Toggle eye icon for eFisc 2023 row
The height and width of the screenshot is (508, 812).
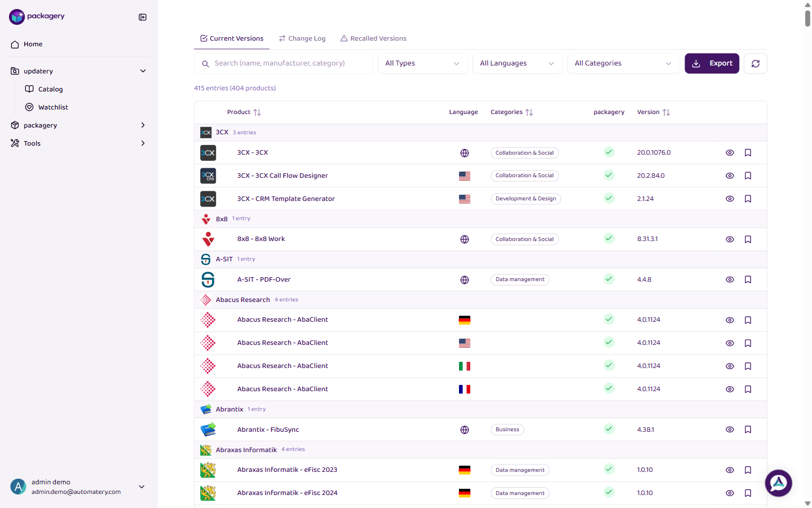730,470
